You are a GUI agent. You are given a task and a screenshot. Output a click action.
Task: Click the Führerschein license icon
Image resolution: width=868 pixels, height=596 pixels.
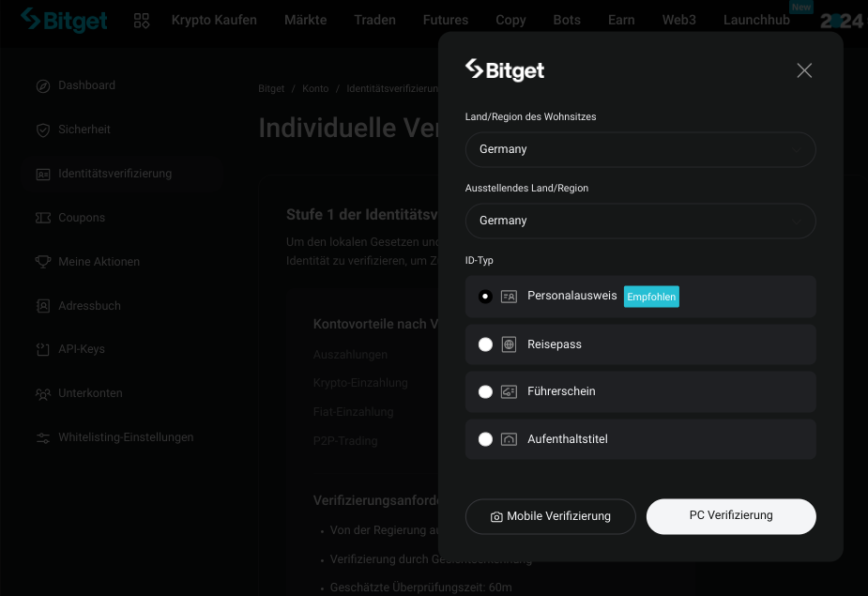point(509,391)
